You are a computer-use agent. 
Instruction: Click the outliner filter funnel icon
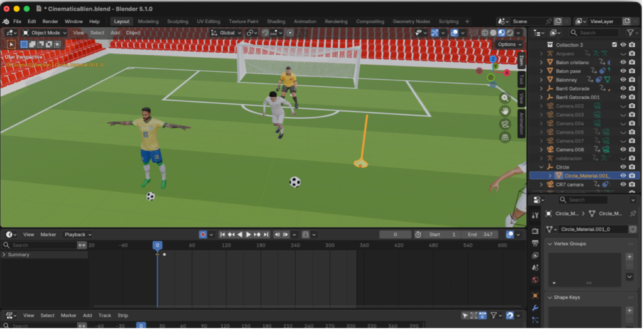[x=631, y=33]
